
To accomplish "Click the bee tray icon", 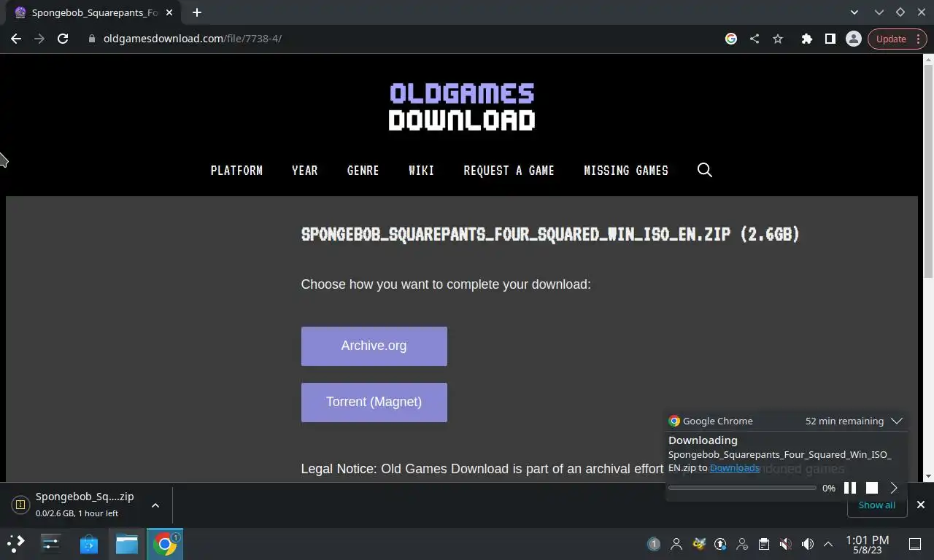I will [699, 544].
